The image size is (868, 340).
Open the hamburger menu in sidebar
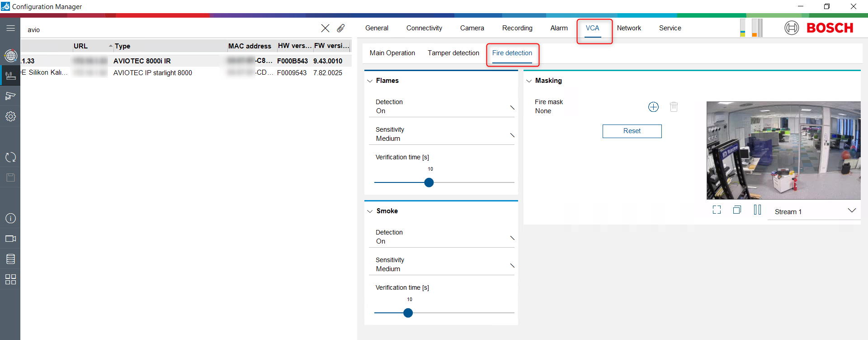tap(10, 28)
